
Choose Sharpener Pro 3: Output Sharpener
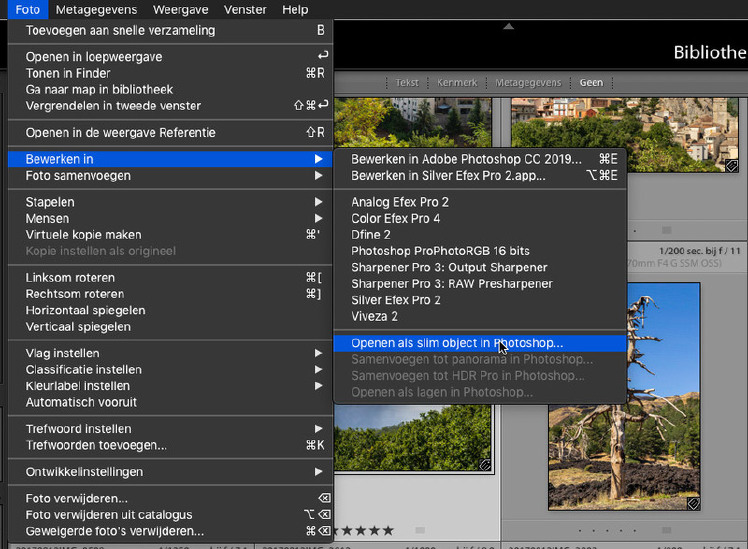click(480, 267)
